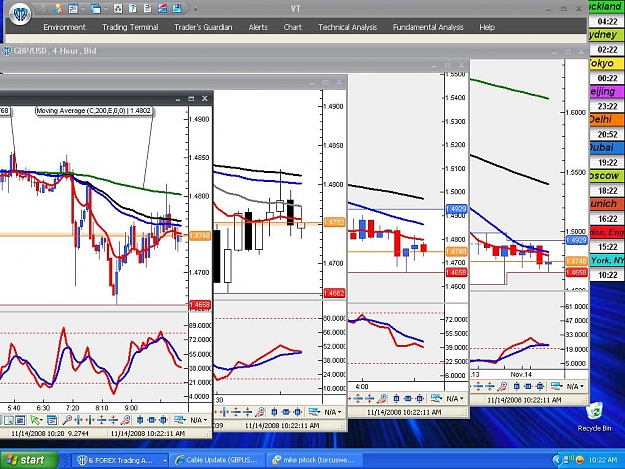
Task: Switch to the Cable Update (GBPUS... taskbar item
Action: pyautogui.click(x=217, y=460)
